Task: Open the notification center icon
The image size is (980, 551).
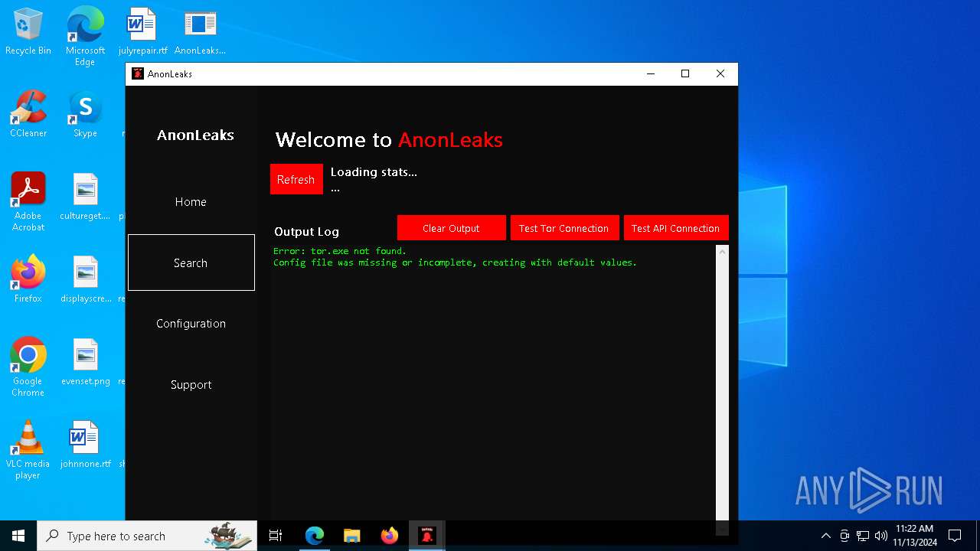Action: (x=955, y=536)
